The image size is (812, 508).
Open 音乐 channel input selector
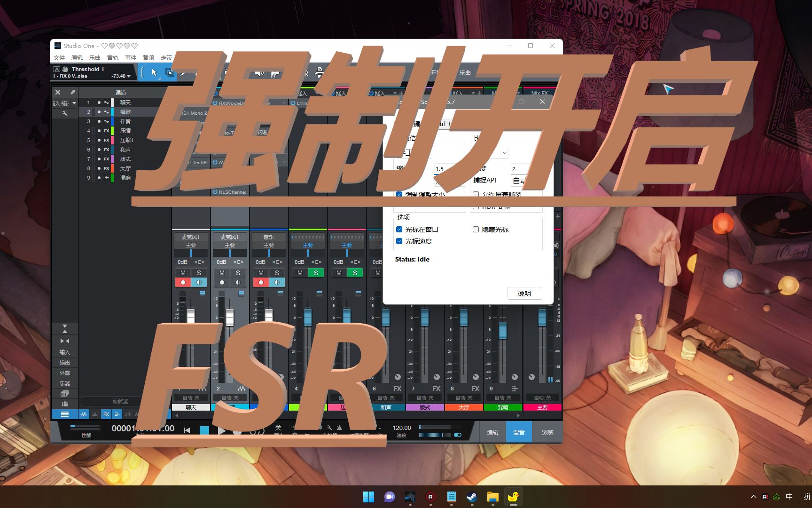(x=269, y=237)
